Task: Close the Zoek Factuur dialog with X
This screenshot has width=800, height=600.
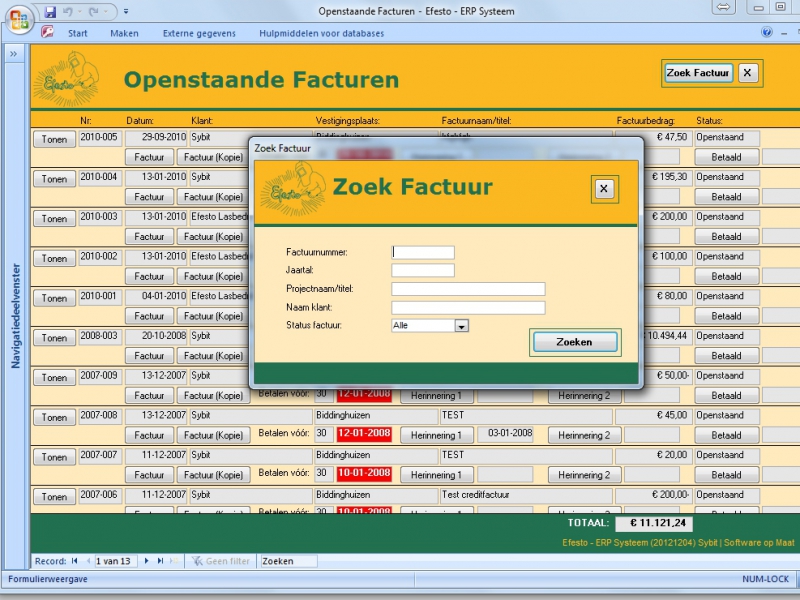Action: pos(602,188)
